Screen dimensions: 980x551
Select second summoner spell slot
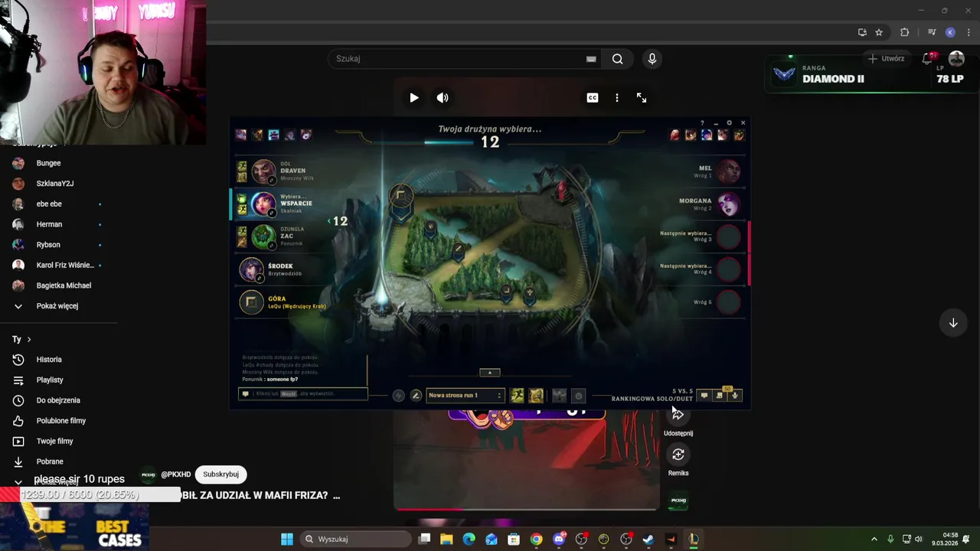point(536,396)
